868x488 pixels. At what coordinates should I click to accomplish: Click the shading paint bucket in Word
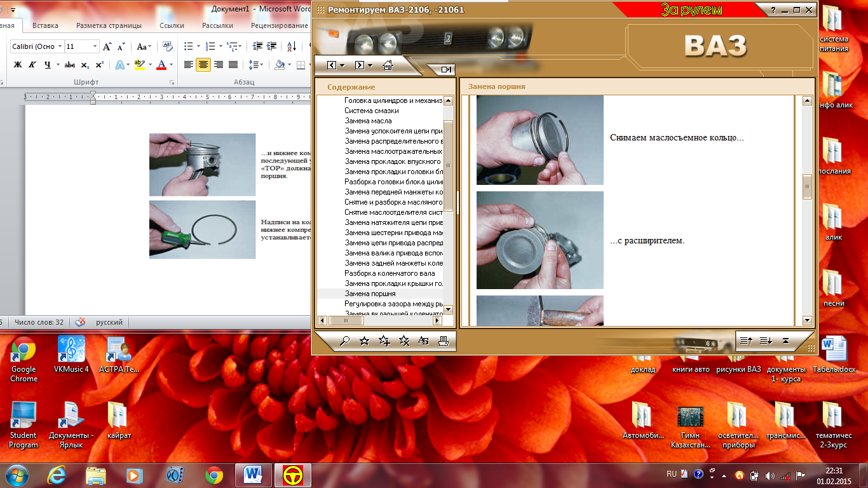[x=280, y=65]
